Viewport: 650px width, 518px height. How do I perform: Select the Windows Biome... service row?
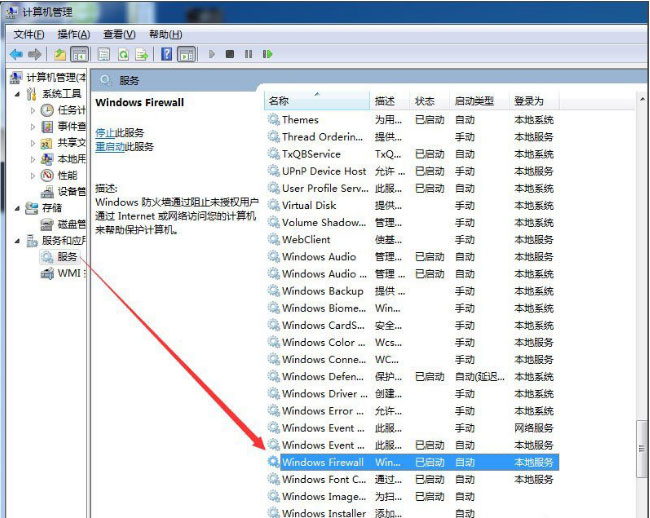point(412,308)
